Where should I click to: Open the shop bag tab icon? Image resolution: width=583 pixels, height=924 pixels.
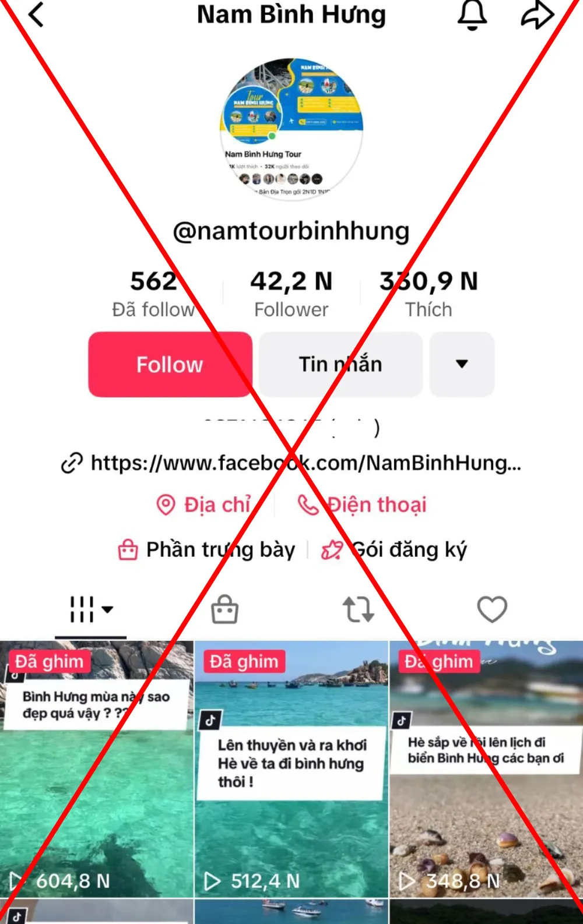[224, 609]
